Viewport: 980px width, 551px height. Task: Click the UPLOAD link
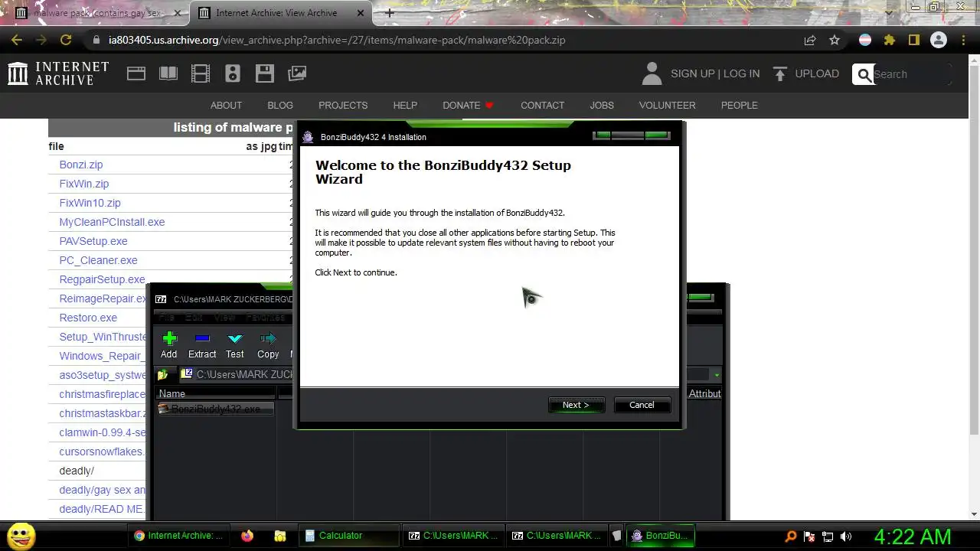[817, 73]
